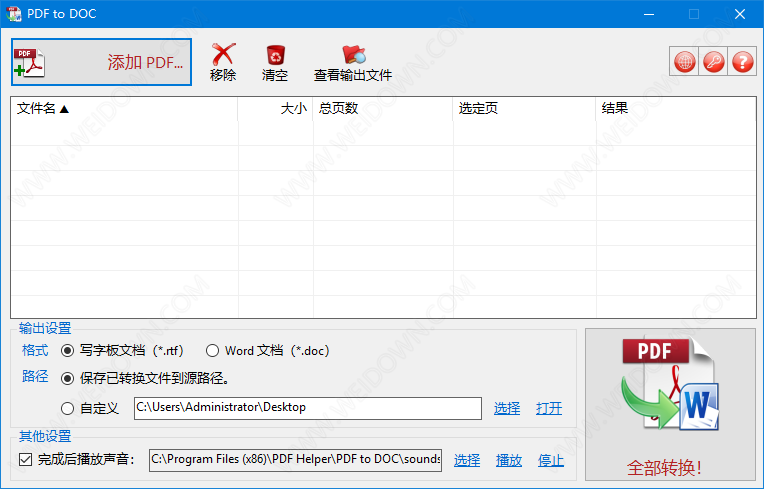Click 选择 link beside output path
Viewport: 764px width, 489px height.
coord(507,408)
